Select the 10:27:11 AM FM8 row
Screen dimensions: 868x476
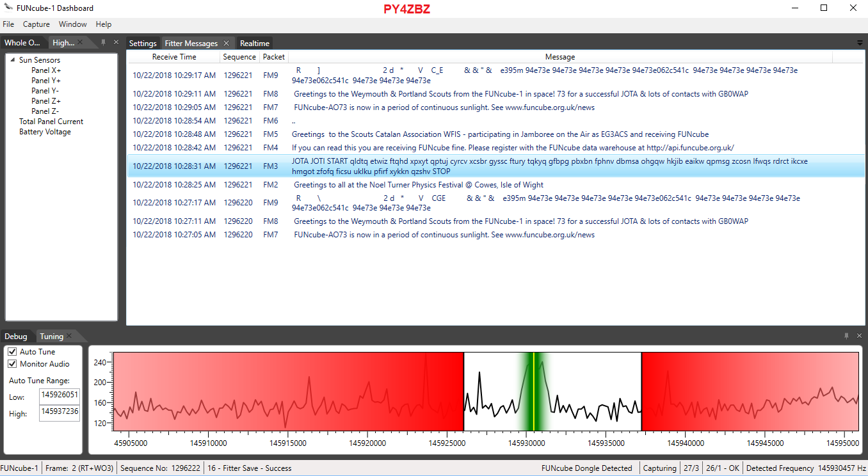496,221
